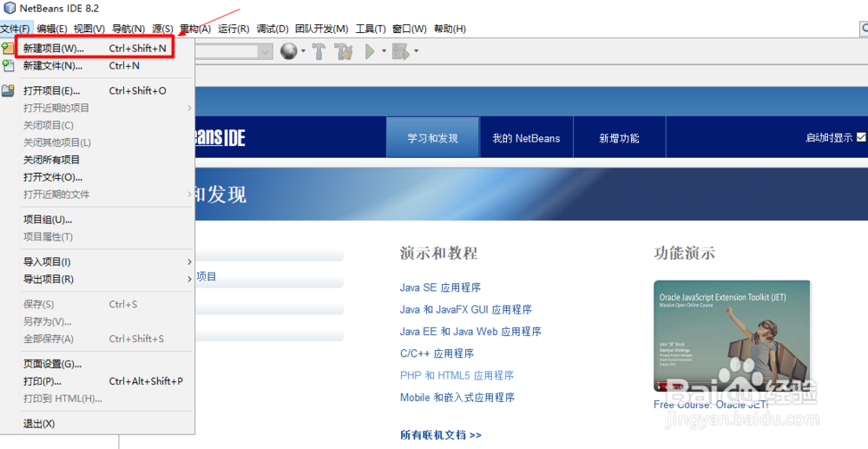Open the 运行(R) menu

(233, 29)
